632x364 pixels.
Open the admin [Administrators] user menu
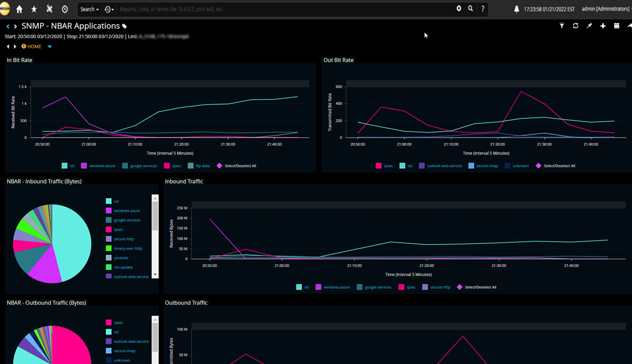click(606, 9)
